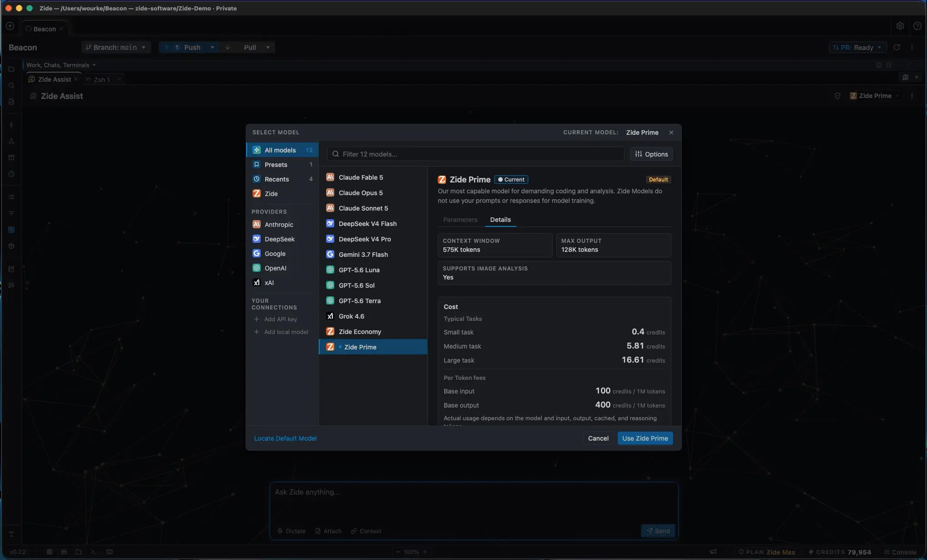Open help question mark icon
The width and height of the screenshot is (927, 560).
[917, 26]
